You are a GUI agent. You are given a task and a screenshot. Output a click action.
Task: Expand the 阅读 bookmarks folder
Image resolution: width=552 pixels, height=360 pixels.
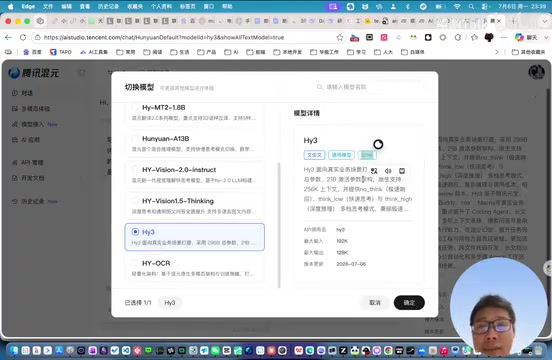coord(153,52)
